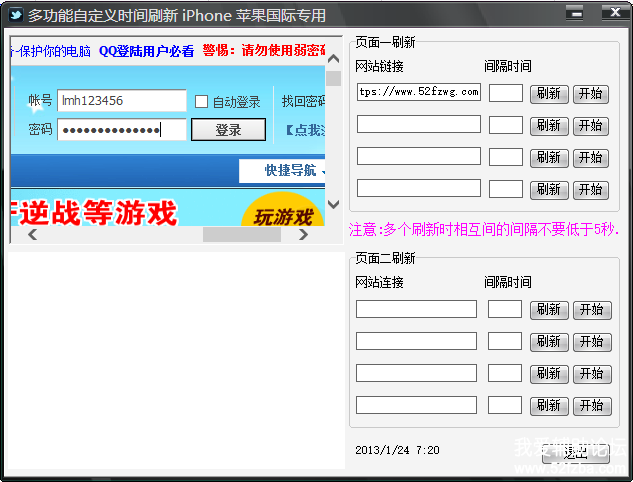This screenshot has width=633, height=482.
Task: Click the 帐号 username input field
Action: coord(122,101)
